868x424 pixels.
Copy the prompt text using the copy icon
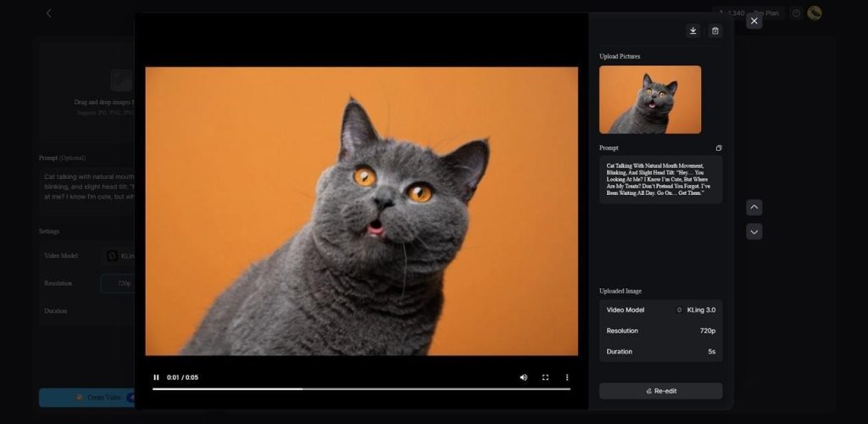pyautogui.click(x=719, y=148)
